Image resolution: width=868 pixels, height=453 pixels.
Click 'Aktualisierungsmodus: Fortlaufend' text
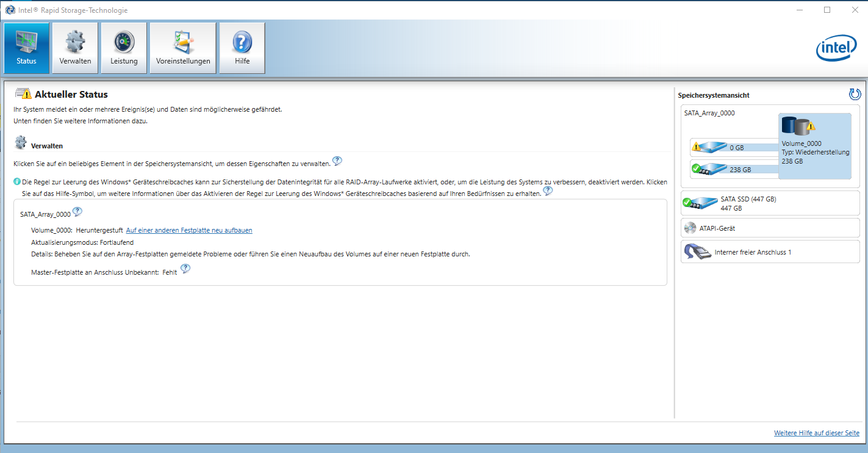click(x=82, y=242)
